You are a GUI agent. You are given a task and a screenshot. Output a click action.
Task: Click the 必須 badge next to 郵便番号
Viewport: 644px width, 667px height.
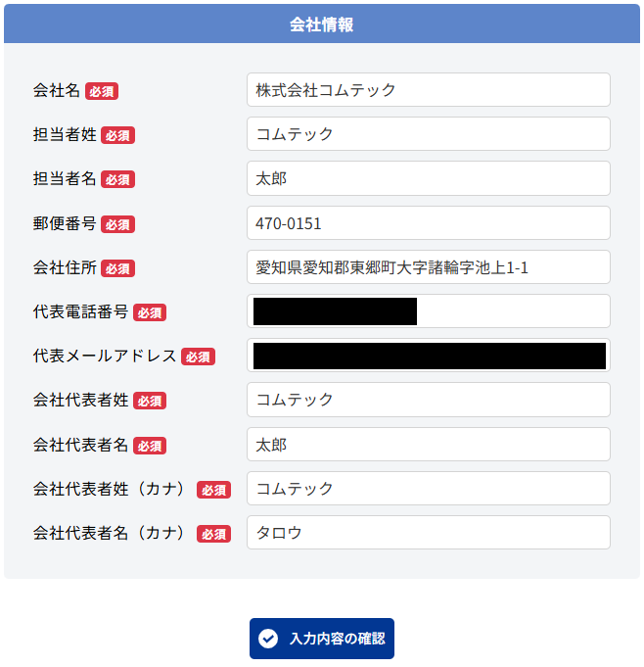coord(117,224)
